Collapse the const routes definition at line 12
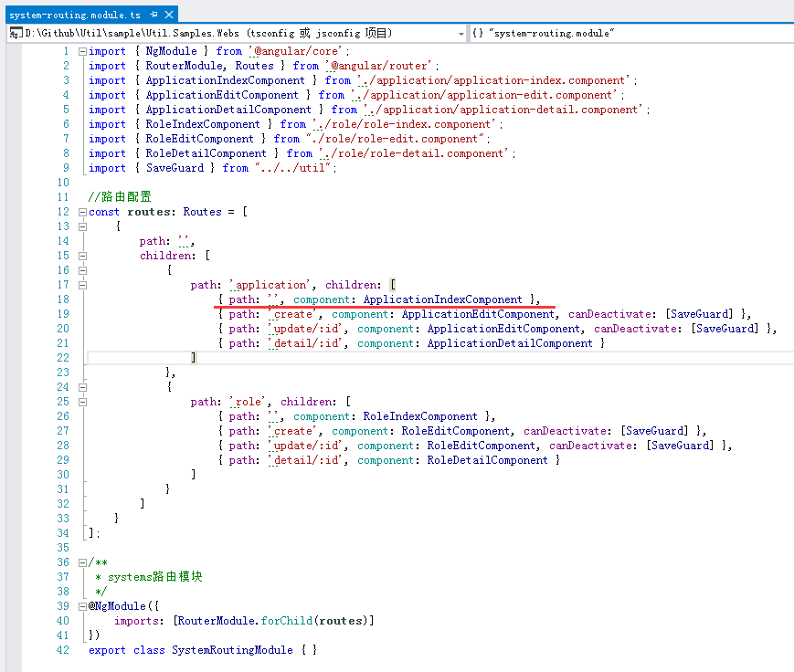 (83, 212)
